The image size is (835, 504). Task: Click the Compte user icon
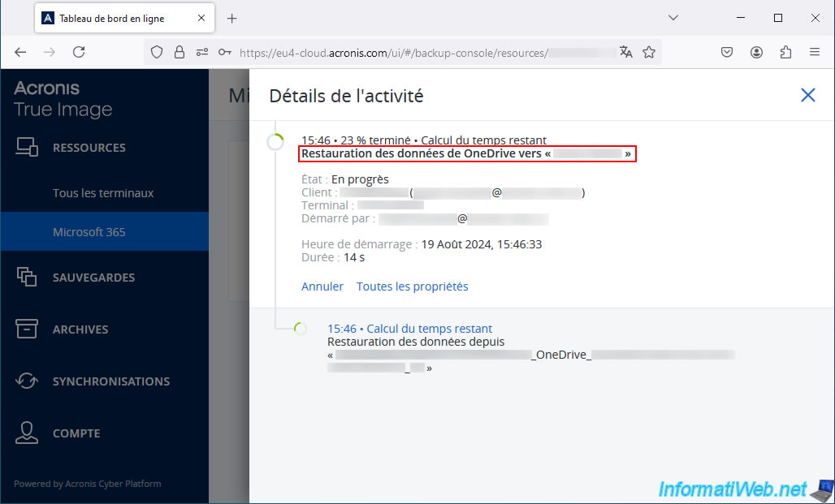(x=27, y=433)
